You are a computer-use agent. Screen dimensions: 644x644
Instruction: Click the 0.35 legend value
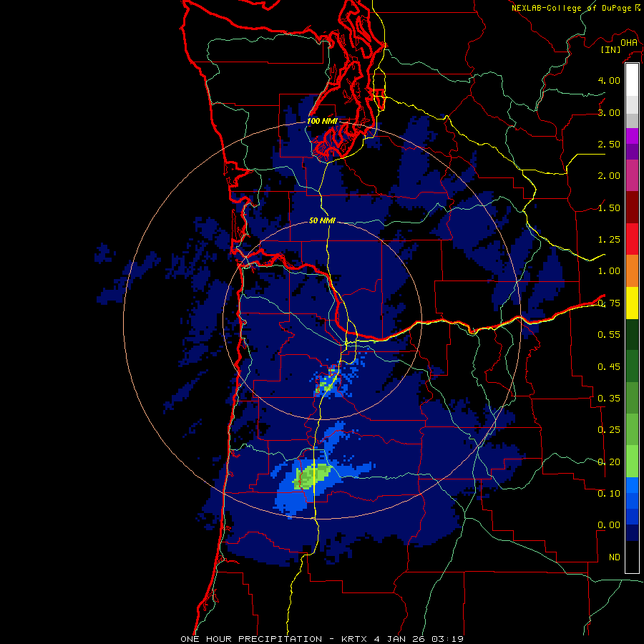click(x=609, y=399)
